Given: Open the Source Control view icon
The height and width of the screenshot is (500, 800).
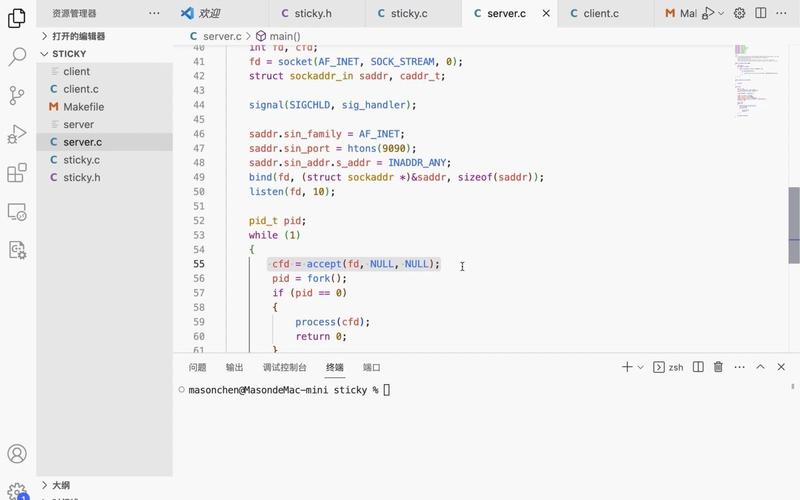Looking at the screenshot, I should click(x=17, y=95).
